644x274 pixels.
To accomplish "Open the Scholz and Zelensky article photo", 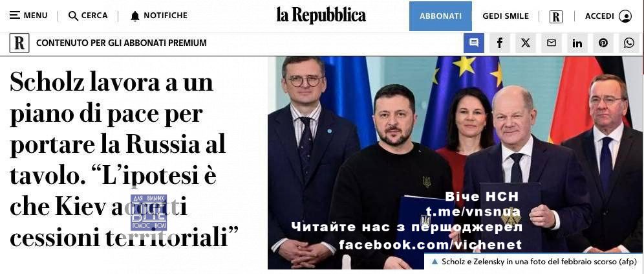I will click(x=455, y=163).
